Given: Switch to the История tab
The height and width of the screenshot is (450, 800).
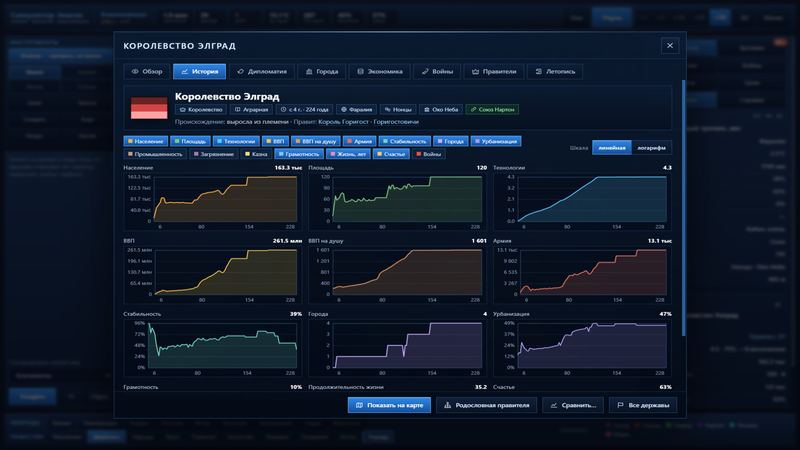Looking at the screenshot, I should pyautogui.click(x=199, y=71).
